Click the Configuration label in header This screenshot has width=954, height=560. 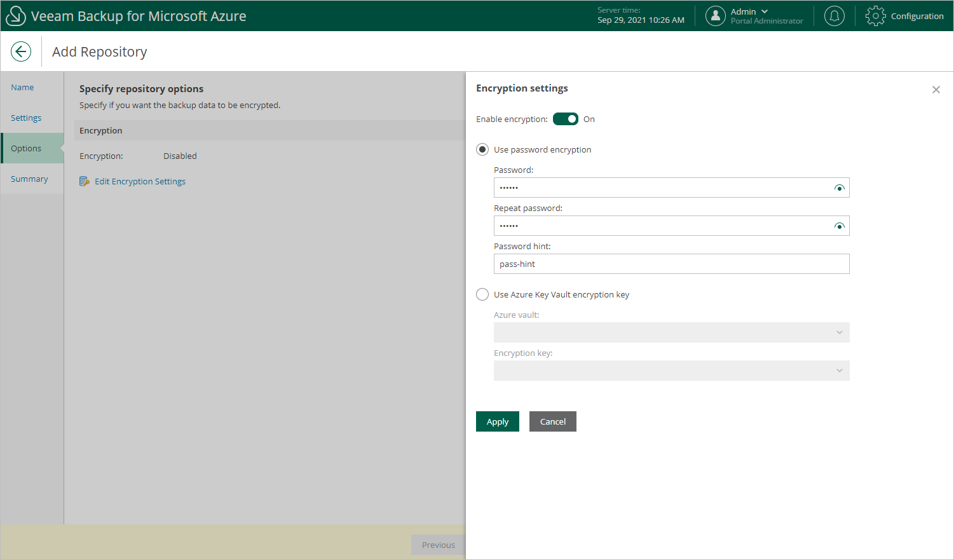coord(917,16)
